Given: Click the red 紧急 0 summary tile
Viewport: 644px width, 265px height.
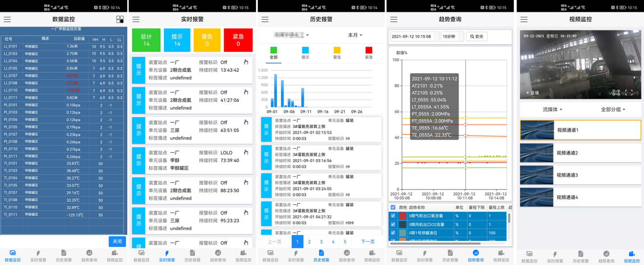Looking at the screenshot, I should coord(238,40).
